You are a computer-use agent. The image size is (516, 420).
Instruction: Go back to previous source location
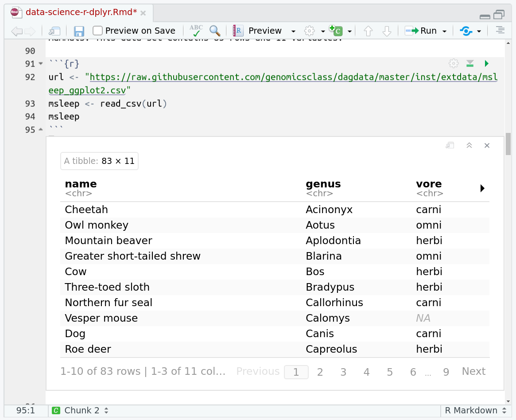tap(16, 31)
